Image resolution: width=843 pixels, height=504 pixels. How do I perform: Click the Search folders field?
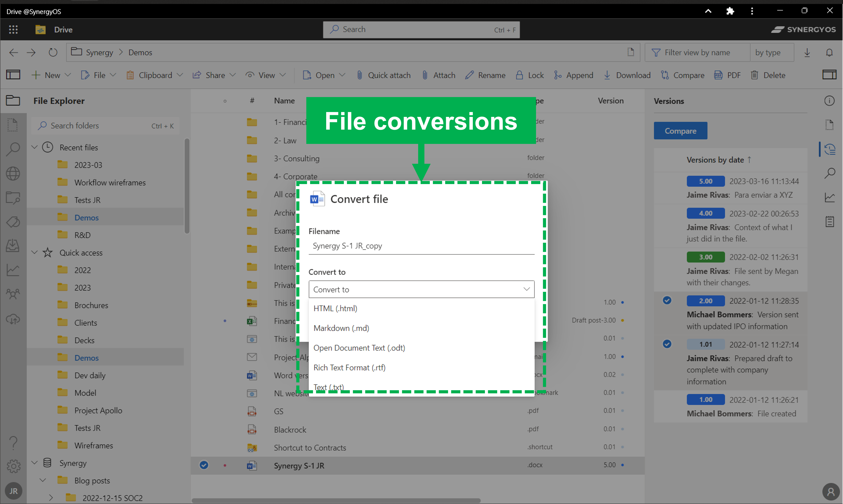pyautogui.click(x=105, y=126)
